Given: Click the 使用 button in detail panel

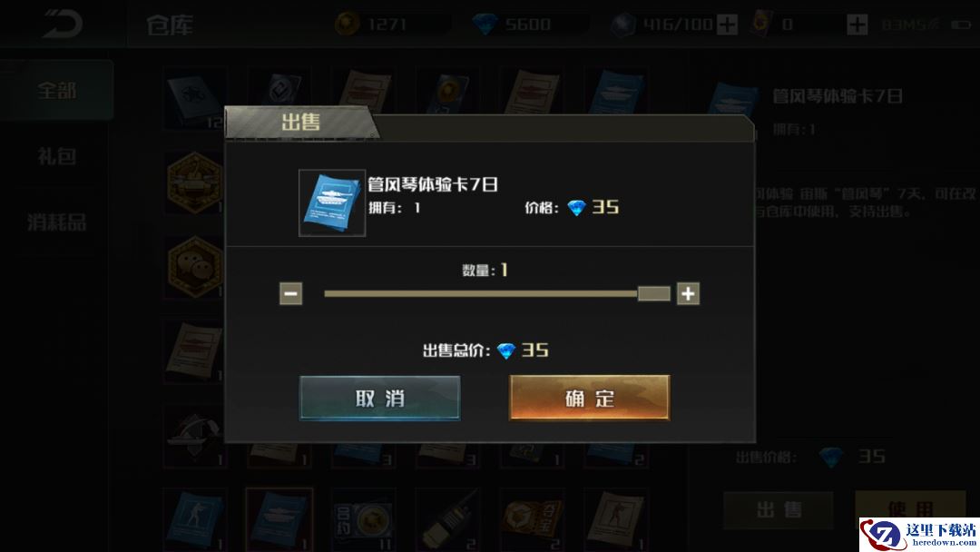Looking at the screenshot, I should pos(910,508).
